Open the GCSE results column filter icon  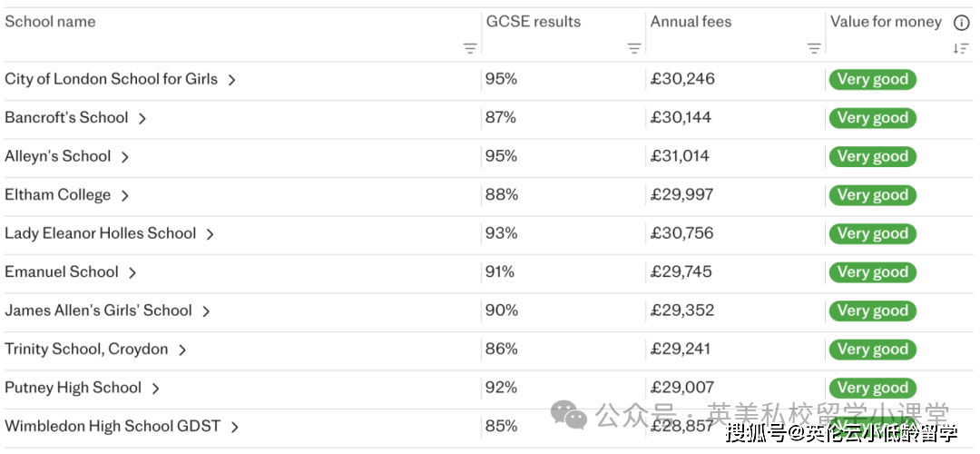634,49
